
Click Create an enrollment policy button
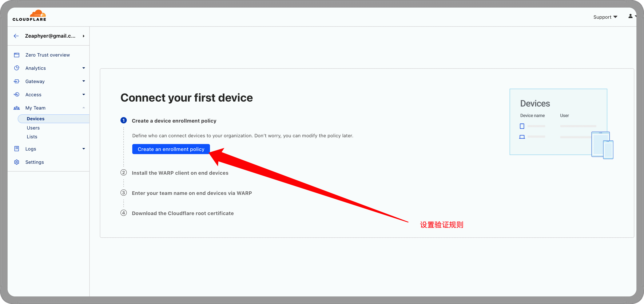(171, 149)
